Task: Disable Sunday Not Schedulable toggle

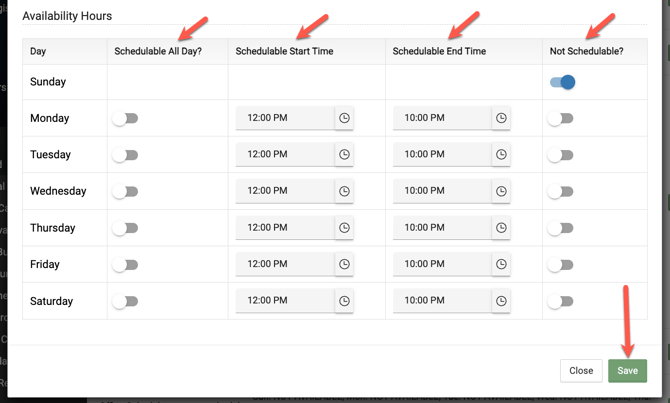Action: [x=562, y=82]
